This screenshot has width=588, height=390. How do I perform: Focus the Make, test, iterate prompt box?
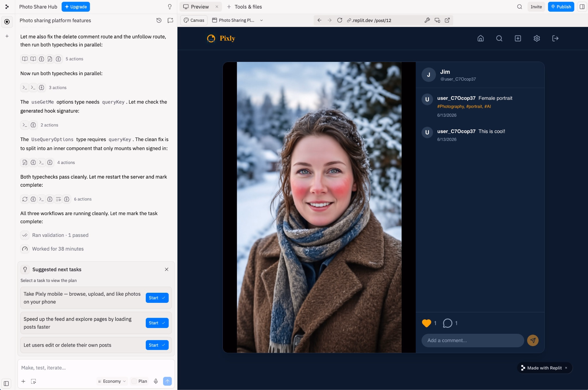click(x=96, y=368)
